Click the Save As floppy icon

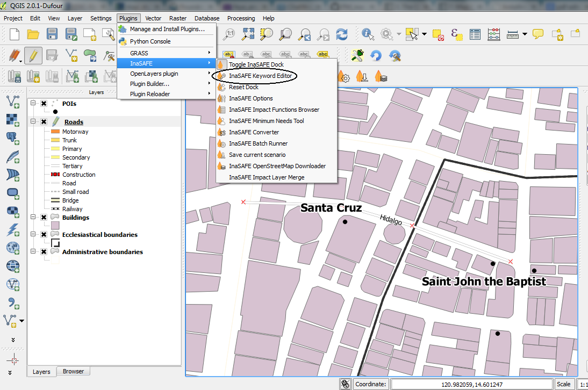pyautogui.click(x=71, y=34)
